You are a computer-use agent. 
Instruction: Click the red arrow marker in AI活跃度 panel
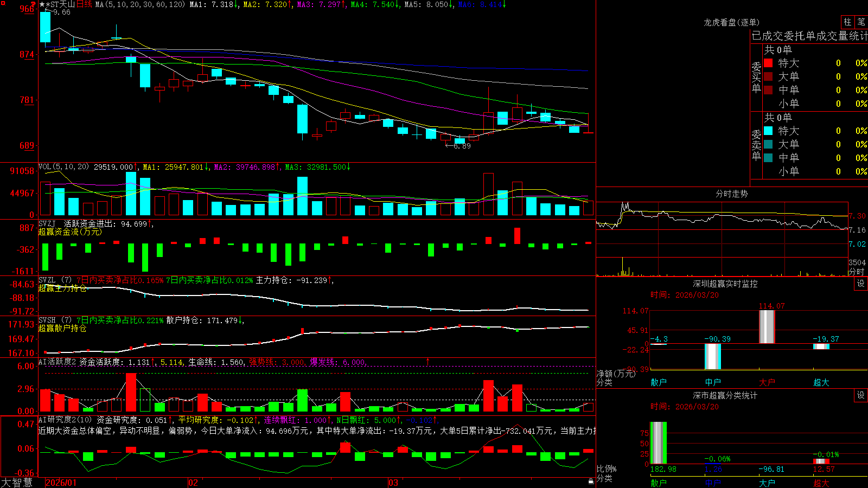[428, 361]
